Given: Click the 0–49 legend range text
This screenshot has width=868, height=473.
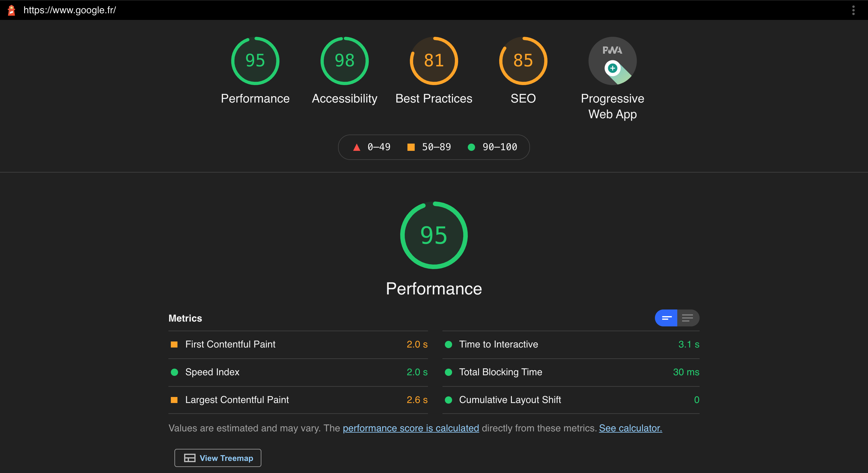Looking at the screenshot, I should click(379, 147).
